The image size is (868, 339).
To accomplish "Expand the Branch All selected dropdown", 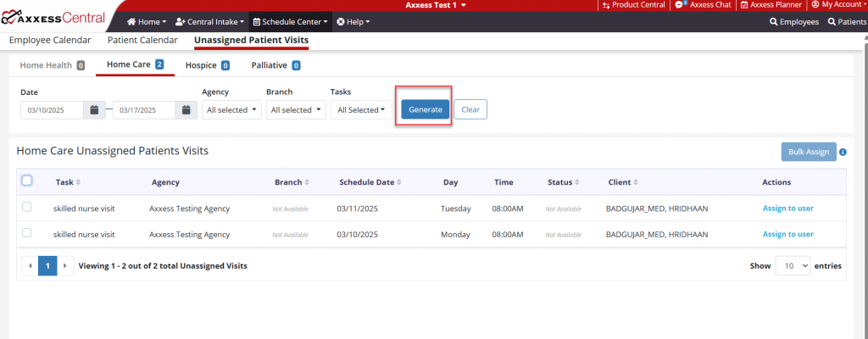I will point(296,109).
